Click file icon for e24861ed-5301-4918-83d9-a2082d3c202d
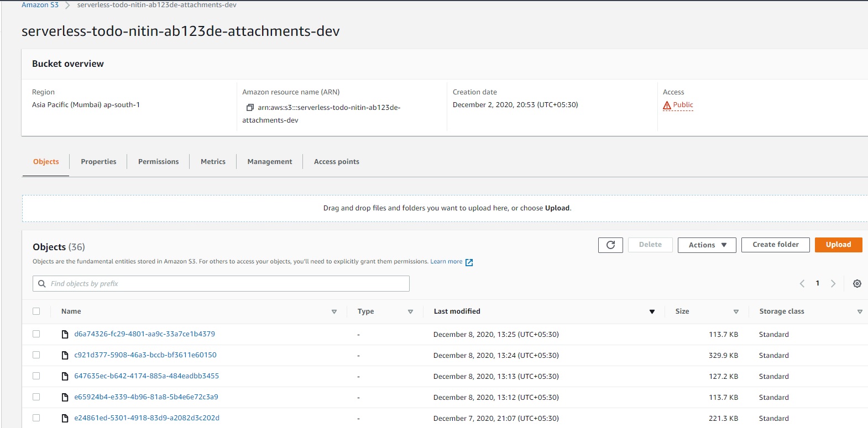This screenshot has height=428, width=868. 65,418
